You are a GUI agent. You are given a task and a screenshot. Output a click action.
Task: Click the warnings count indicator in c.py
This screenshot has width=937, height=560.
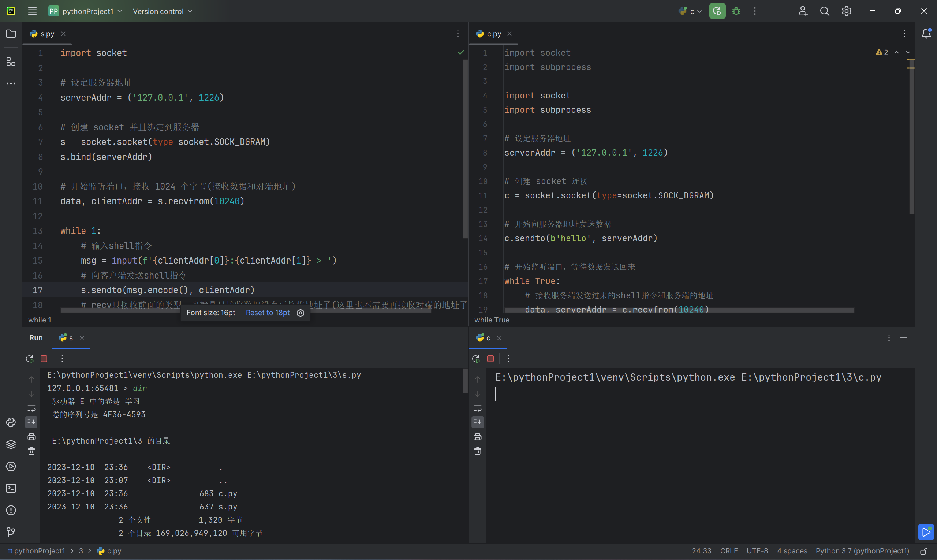coord(882,52)
